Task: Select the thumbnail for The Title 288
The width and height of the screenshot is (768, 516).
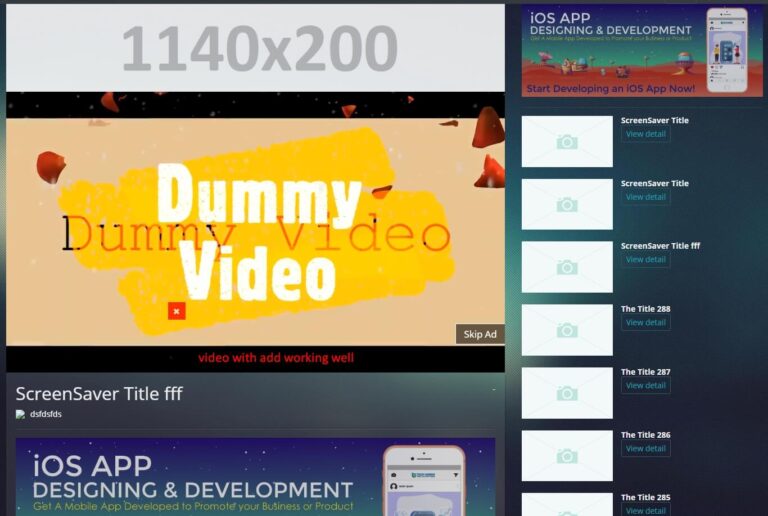Action: (x=567, y=330)
